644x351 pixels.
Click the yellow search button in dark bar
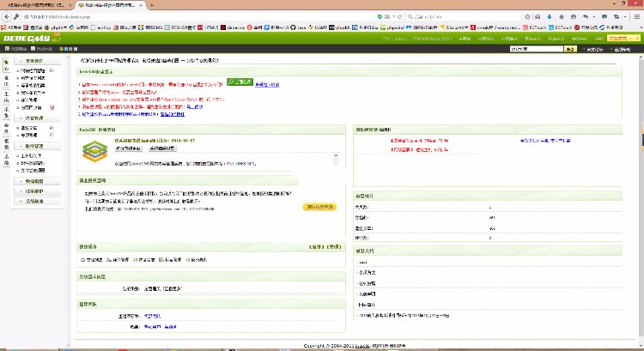point(570,49)
